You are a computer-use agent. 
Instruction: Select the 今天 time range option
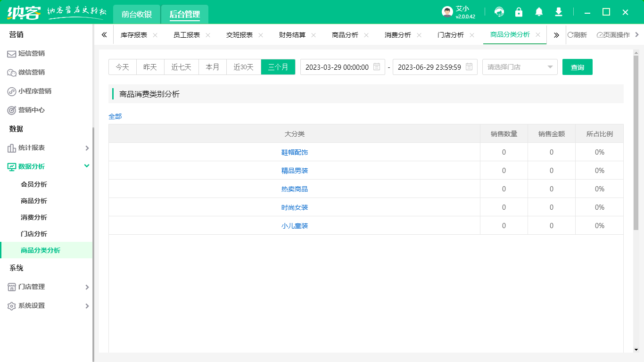[122, 67]
